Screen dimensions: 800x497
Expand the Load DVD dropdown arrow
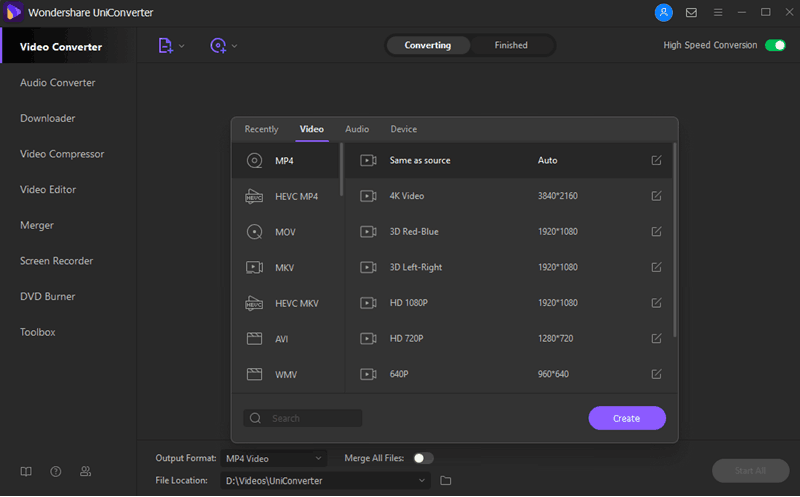[x=234, y=46]
